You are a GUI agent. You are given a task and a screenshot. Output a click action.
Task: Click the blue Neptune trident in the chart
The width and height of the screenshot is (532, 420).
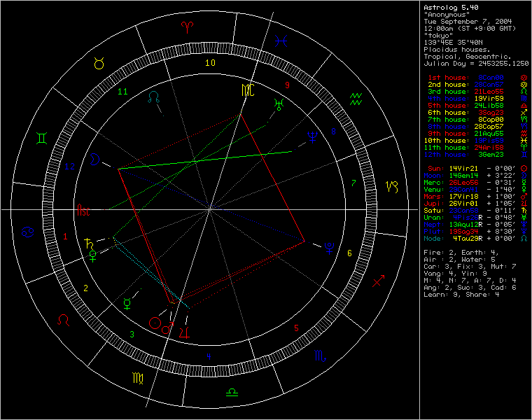312,136
